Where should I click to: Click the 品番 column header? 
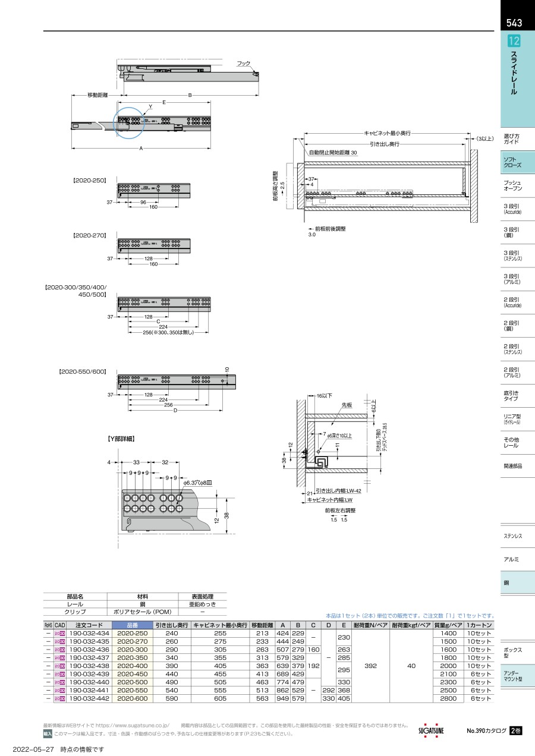132,625
